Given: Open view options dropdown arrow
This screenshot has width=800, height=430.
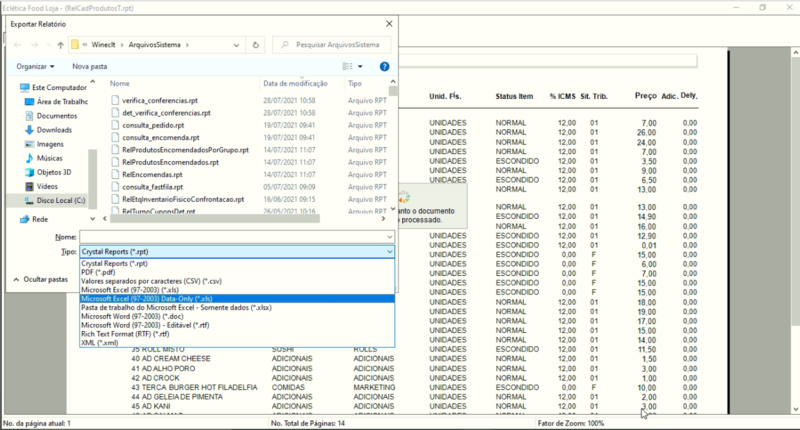Looking at the screenshot, I should pos(360,66).
